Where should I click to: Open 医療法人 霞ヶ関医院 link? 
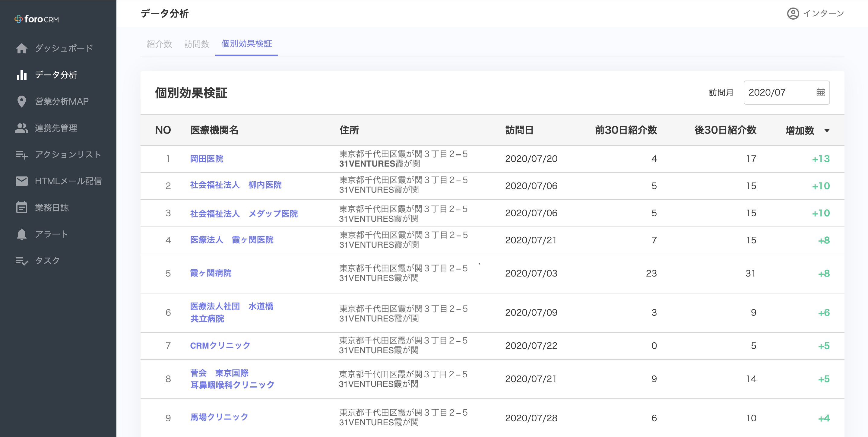pos(232,239)
